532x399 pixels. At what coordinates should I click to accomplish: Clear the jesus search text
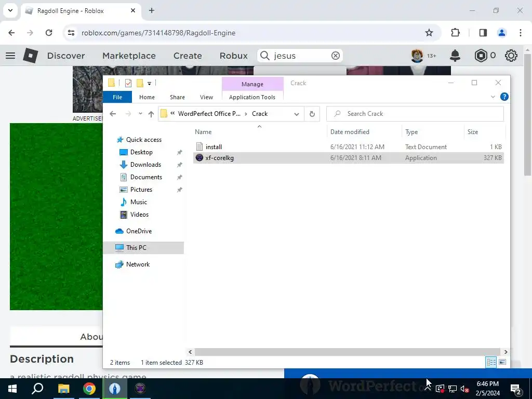[336, 56]
